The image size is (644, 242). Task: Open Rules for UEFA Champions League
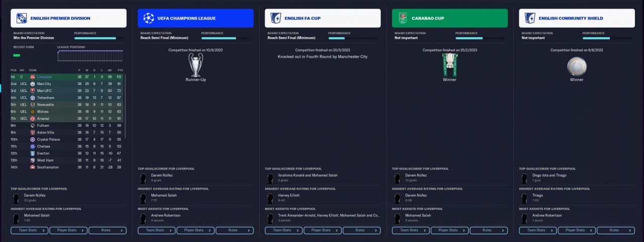[x=234, y=230]
